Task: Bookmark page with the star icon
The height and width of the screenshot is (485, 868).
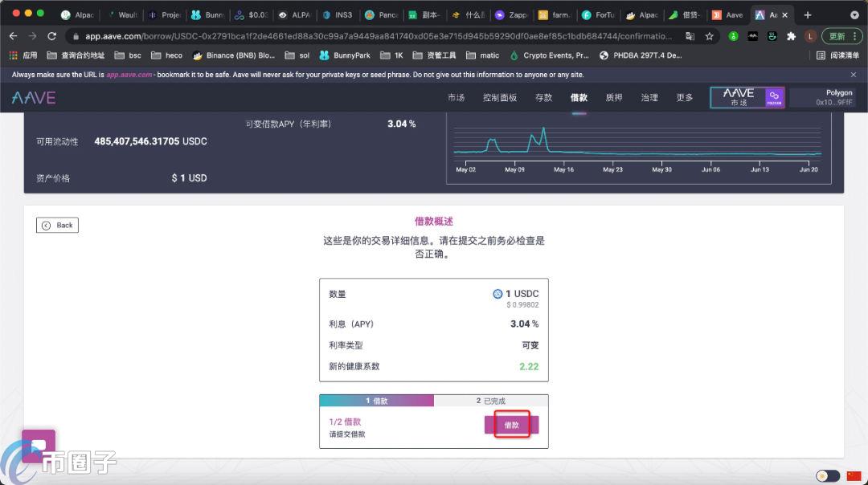Action: click(x=709, y=36)
